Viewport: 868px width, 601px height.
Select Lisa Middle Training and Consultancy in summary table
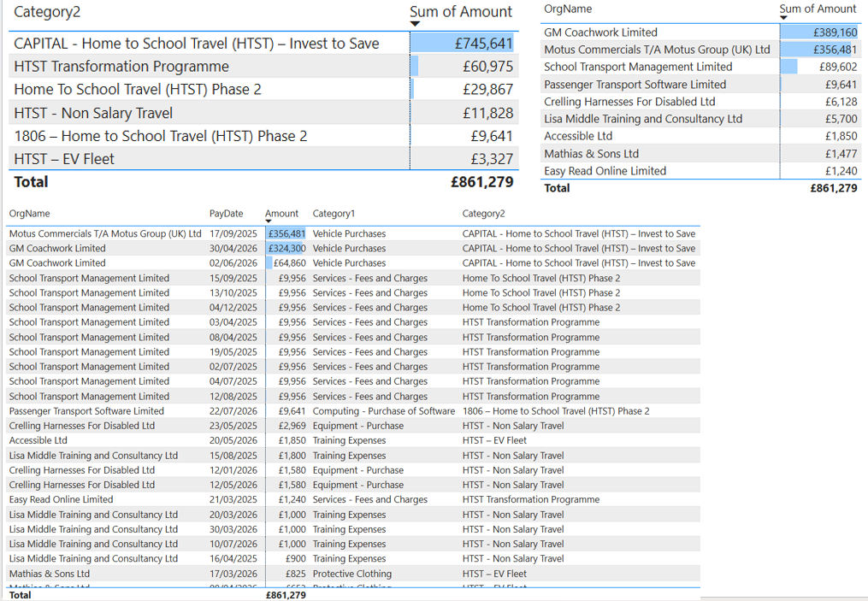[700, 119]
